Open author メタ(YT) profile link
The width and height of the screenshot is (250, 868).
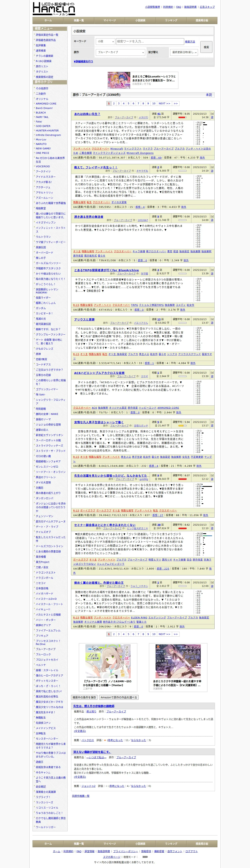pyautogui.click(x=143, y=118)
